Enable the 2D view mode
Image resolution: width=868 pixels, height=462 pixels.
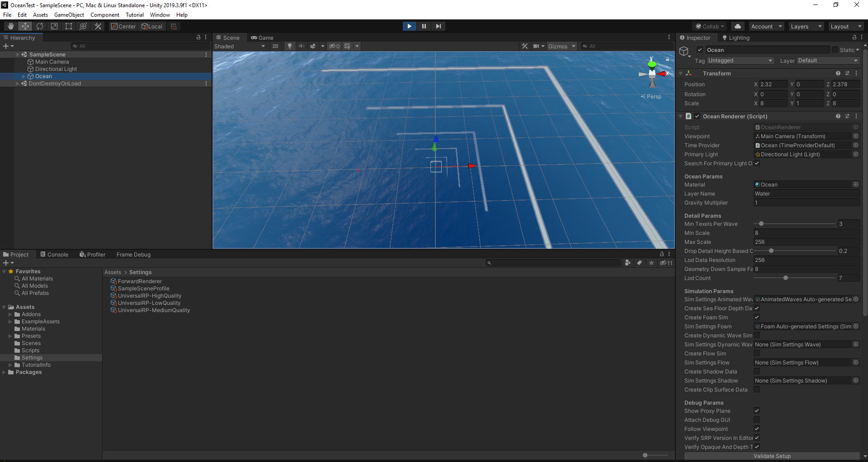pyautogui.click(x=275, y=46)
